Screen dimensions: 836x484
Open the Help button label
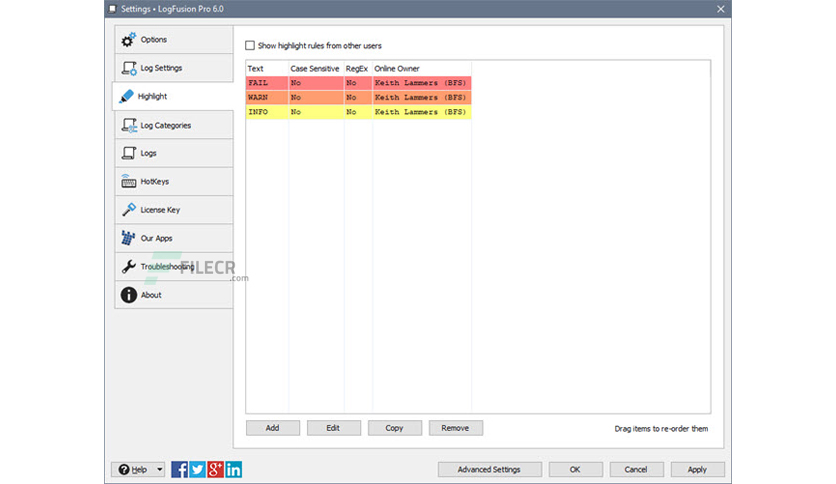point(139,470)
